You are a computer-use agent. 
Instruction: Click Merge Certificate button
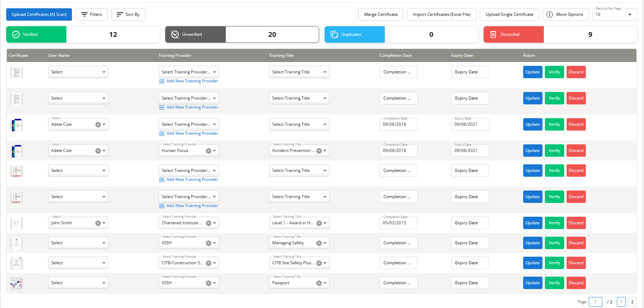[x=381, y=14]
